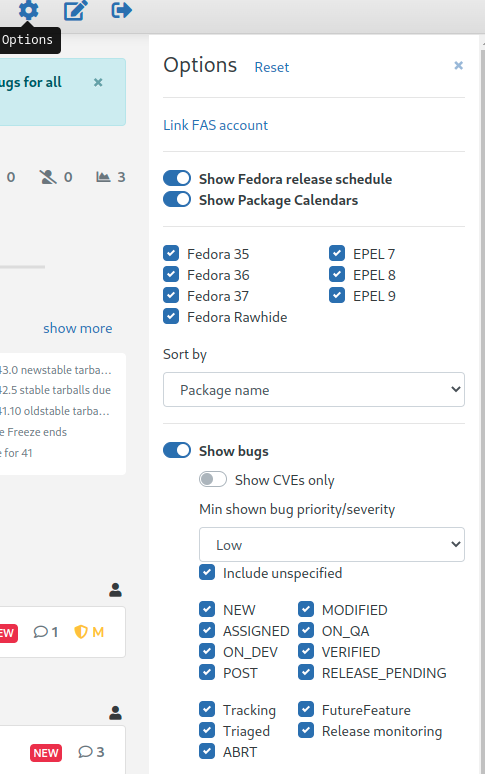Click the show more link

(77, 328)
